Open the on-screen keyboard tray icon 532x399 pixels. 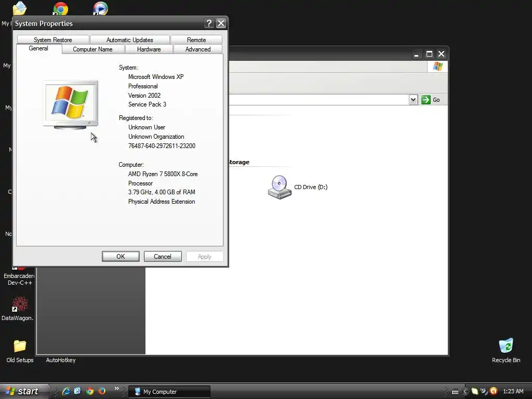pyautogui.click(x=455, y=392)
